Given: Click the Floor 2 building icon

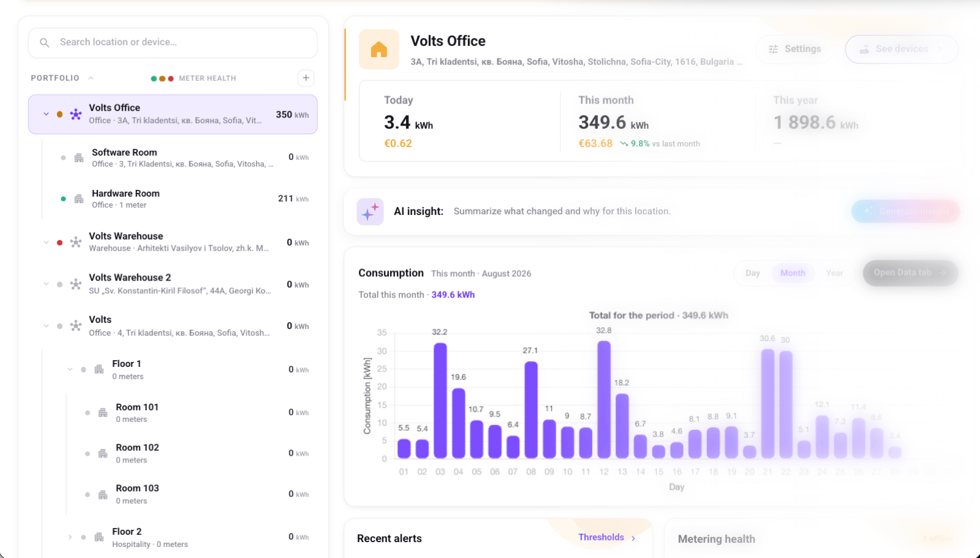Looking at the screenshot, I should (x=99, y=537).
